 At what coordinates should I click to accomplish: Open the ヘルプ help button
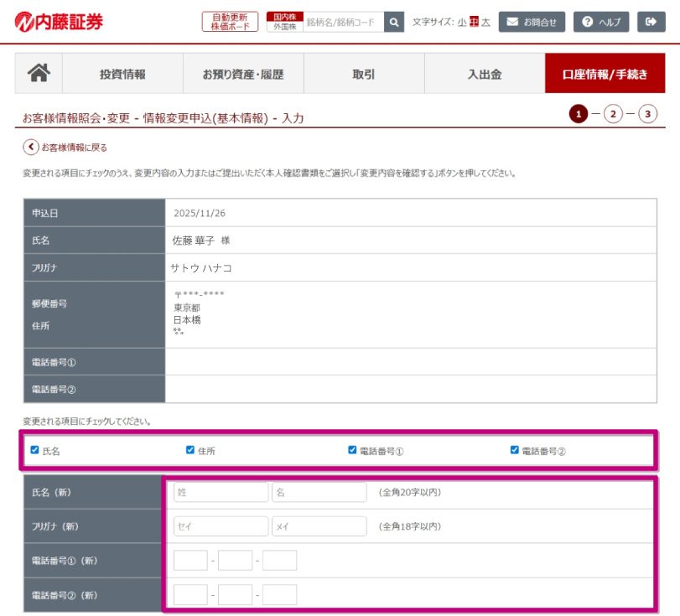tap(601, 22)
